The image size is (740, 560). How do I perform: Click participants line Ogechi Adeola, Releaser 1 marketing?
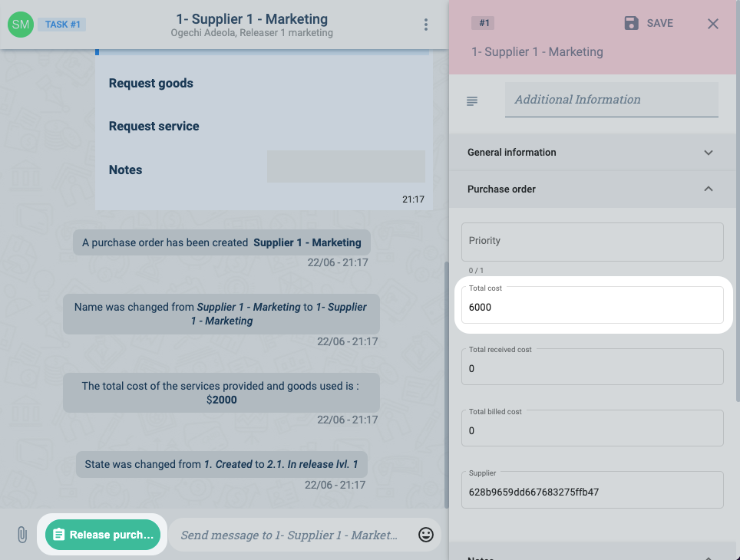tap(252, 33)
